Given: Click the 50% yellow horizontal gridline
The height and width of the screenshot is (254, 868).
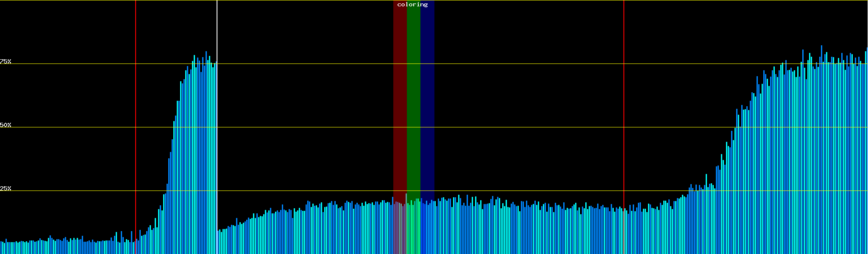Looking at the screenshot, I should point(509,127).
